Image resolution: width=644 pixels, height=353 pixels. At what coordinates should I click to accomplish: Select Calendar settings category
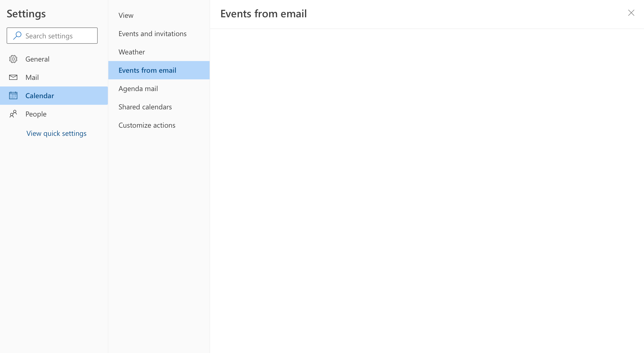tap(54, 96)
